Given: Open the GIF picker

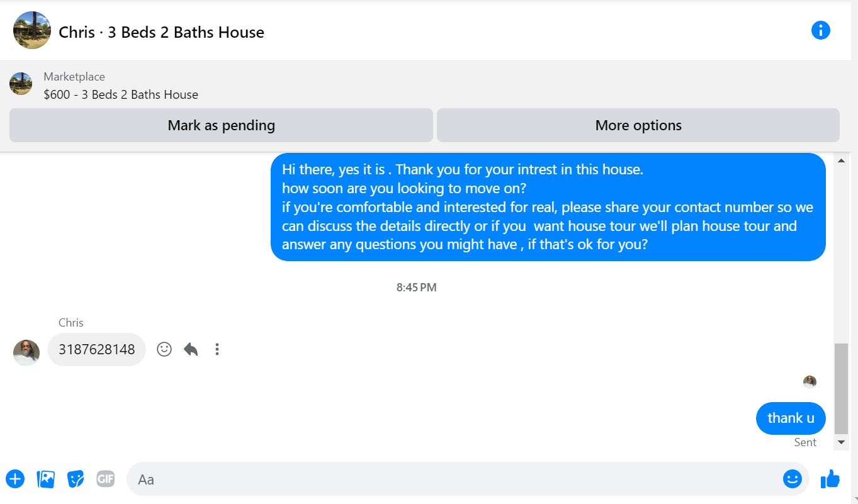Looking at the screenshot, I should [x=106, y=479].
